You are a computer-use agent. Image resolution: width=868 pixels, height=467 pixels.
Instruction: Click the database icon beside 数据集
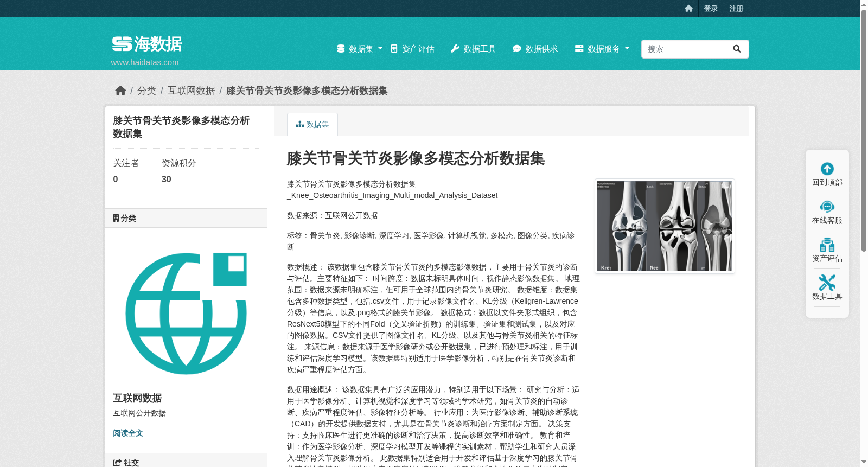(341, 49)
